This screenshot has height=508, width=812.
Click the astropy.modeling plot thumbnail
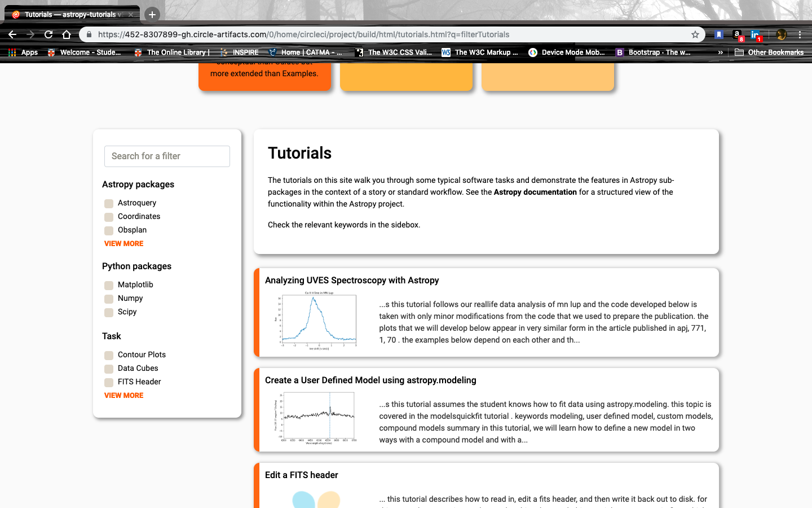point(316,418)
